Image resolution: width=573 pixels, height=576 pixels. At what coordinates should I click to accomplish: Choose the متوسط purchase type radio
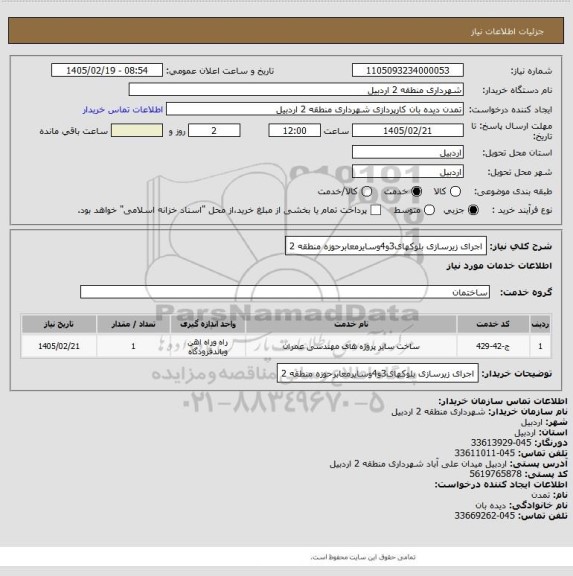click(429, 210)
